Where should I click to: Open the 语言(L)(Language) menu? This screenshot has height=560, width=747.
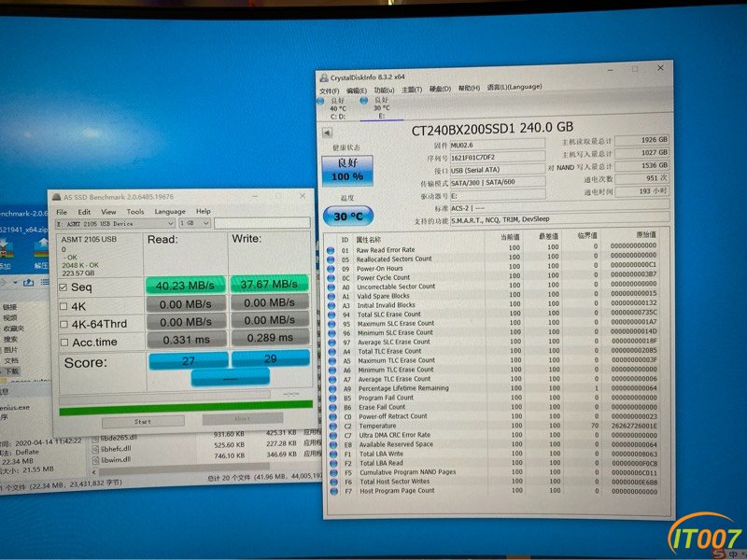(x=514, y=87)
